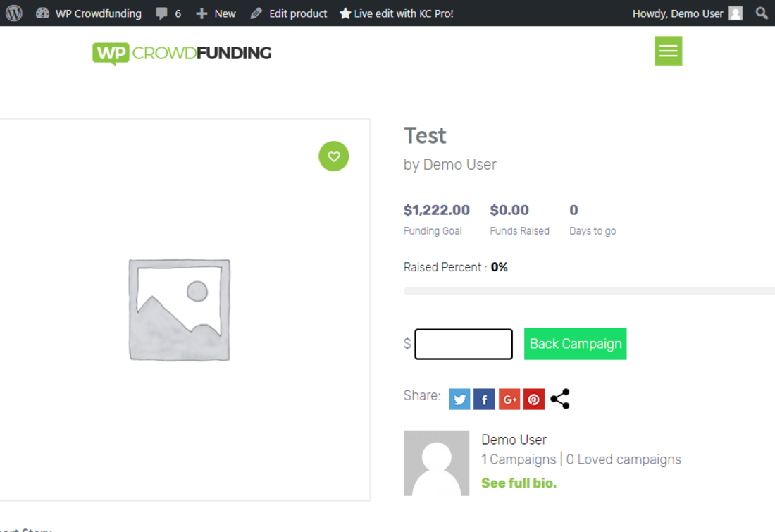The height and width of the screenshot is (532, 775).
Task: Click Live edit with KC Pro
Action: pyautogui.click(x=397, y=13)
